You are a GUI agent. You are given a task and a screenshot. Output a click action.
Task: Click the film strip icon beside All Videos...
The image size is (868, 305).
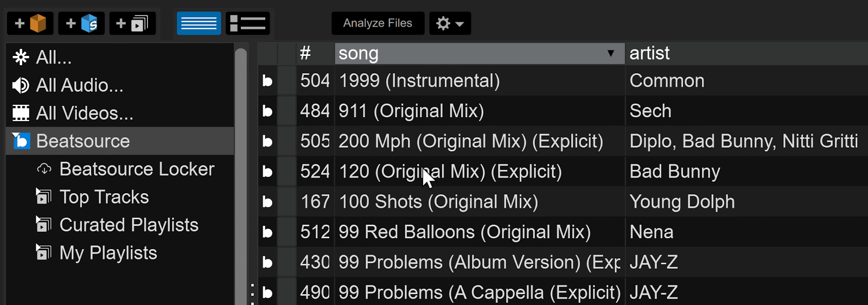21,113
